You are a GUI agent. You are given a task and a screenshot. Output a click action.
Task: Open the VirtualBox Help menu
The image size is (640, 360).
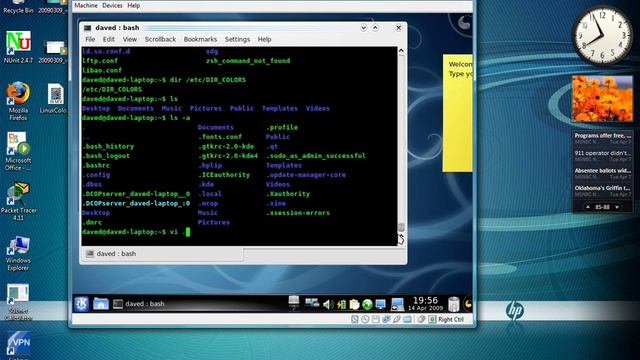[133, 5]
